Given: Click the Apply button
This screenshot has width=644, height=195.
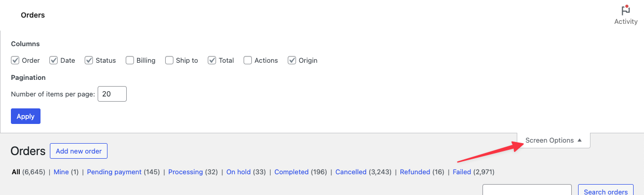Looking at the screenshot, I should click(25, 116).
